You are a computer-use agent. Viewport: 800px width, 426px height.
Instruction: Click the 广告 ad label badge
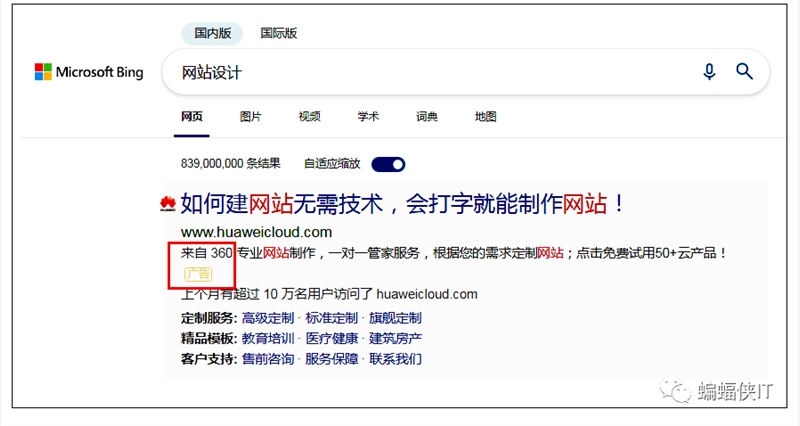[198, 274]
